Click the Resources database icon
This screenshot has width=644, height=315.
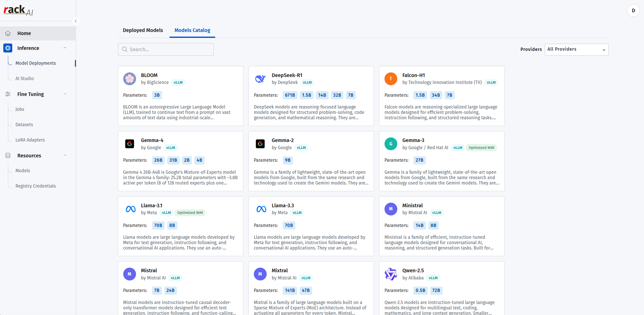coord(8,156)
